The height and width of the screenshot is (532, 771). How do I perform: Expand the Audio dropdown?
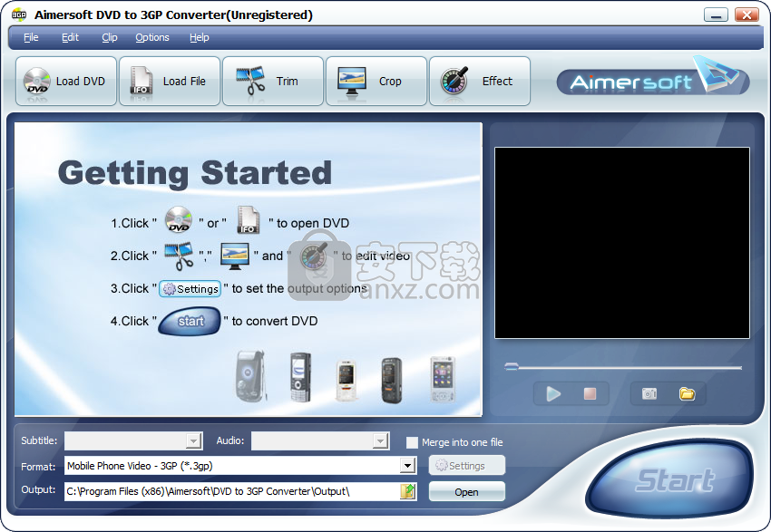[x=380, y=441]
